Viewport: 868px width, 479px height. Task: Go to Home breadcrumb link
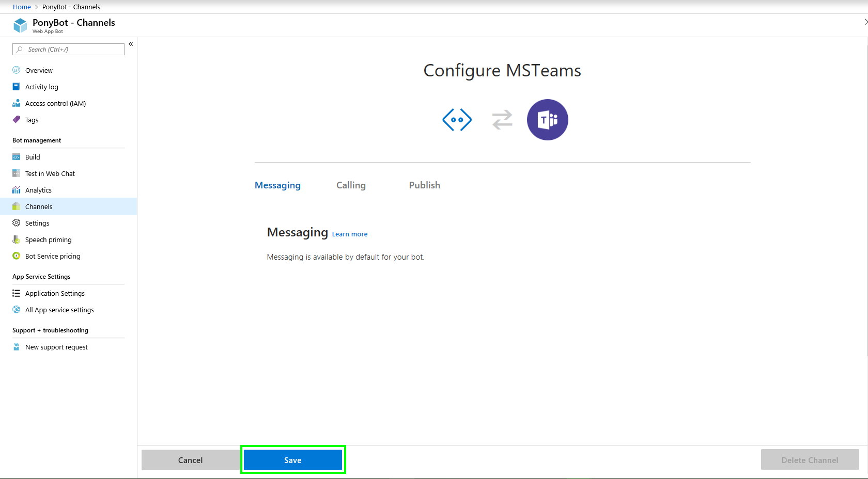point(22,7)
